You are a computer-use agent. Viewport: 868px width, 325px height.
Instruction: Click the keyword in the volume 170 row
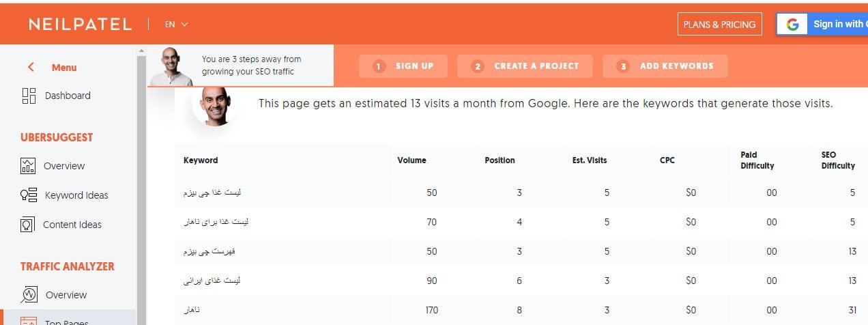pyautogui.click(x=190, y=311)
